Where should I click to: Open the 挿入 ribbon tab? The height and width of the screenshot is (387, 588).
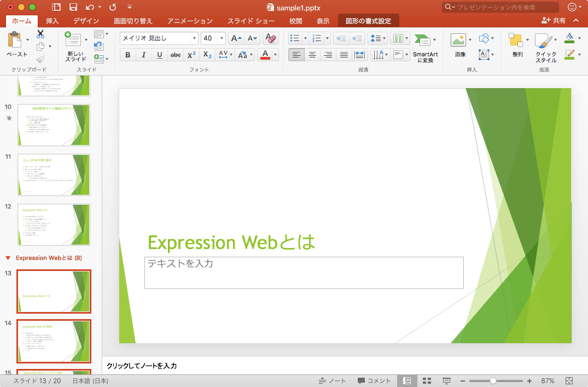(52, 21)
